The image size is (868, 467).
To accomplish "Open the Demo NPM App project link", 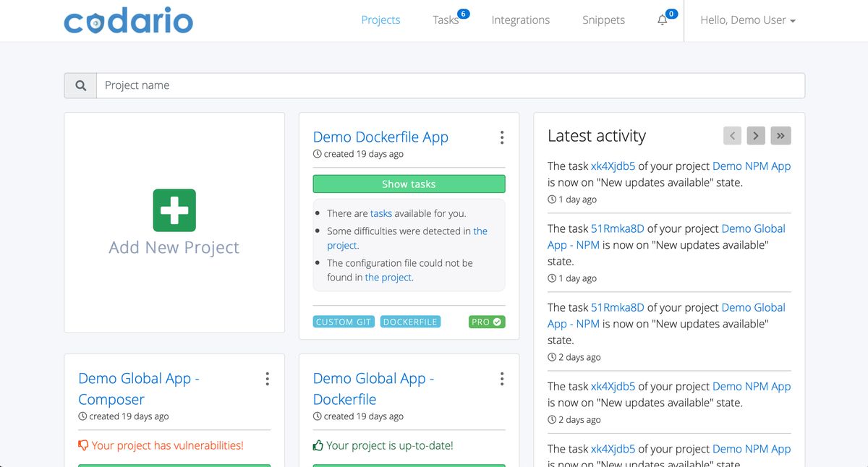I will coord(751,166).
